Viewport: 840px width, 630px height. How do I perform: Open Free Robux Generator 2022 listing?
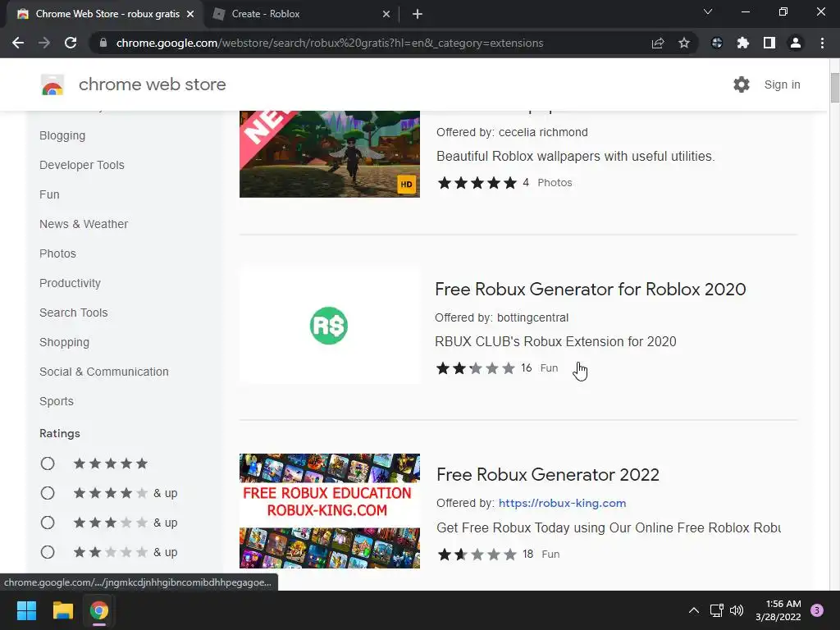point(547,475)
